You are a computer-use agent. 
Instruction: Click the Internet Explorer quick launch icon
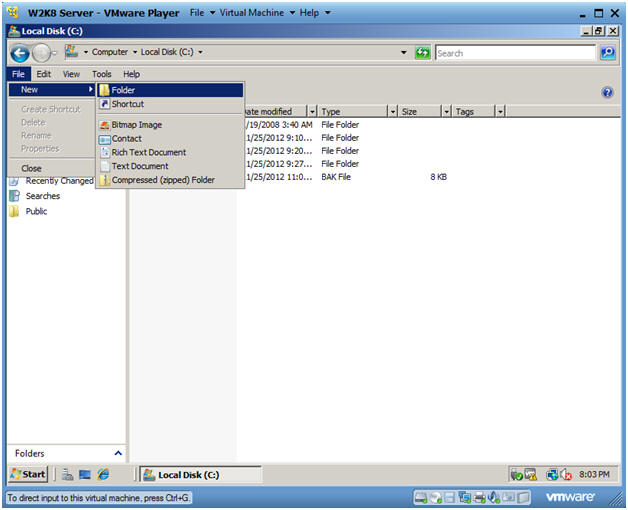[103, 475]
